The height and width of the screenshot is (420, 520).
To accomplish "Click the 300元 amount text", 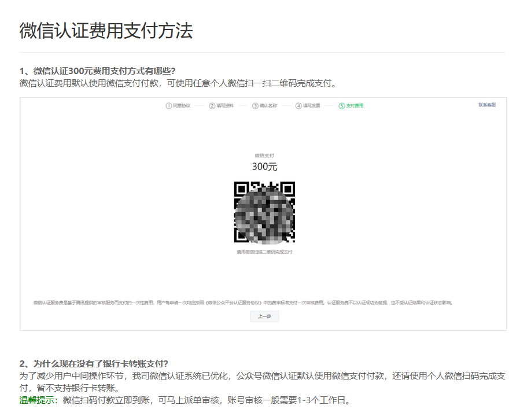I will point(264,167).
